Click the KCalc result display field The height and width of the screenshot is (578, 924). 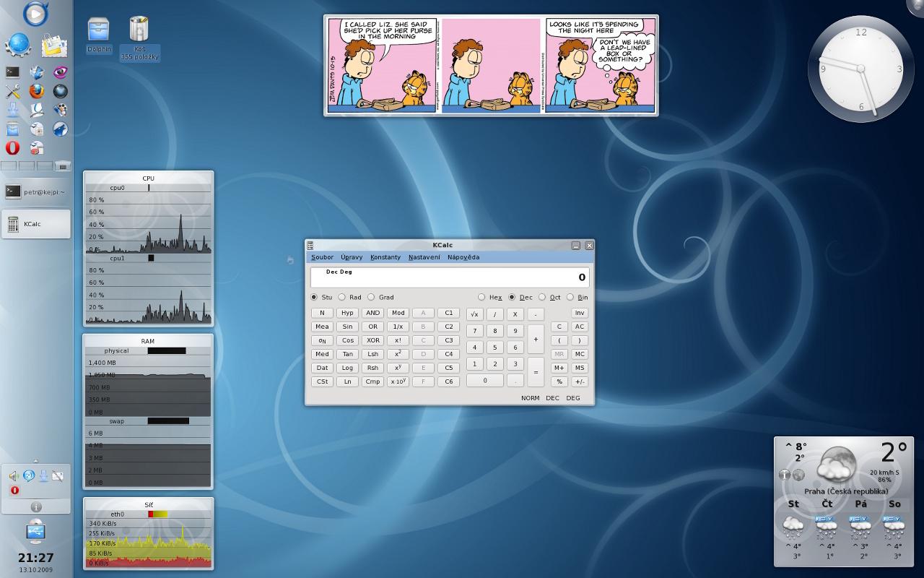(450, 277)
